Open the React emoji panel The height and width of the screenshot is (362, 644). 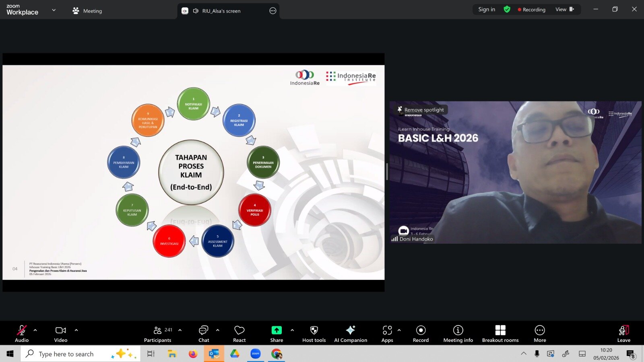click(239, 334)
